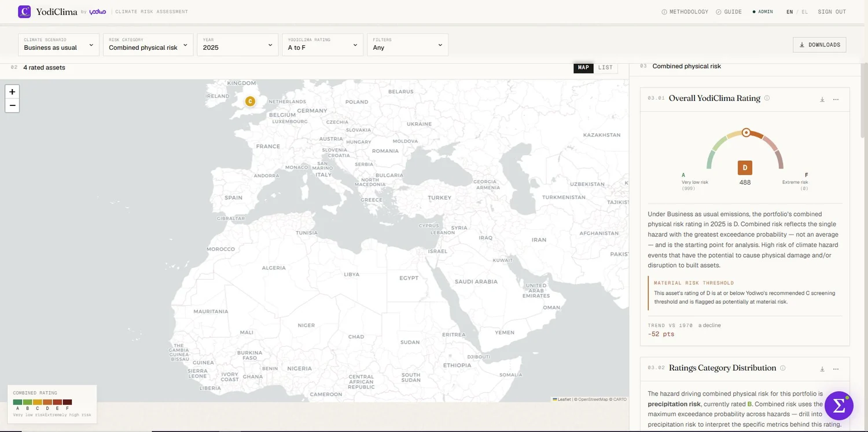Open more options for Overall YodiClima Rating
Screen dimensions: 868x432
click(836, 100)
